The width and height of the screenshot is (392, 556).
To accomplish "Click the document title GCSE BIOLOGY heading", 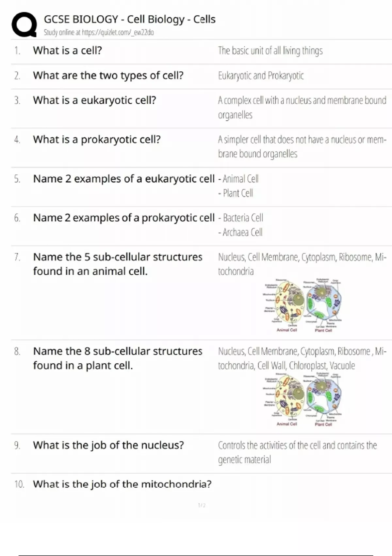I will pyautogui.click(x=130, y=19).
